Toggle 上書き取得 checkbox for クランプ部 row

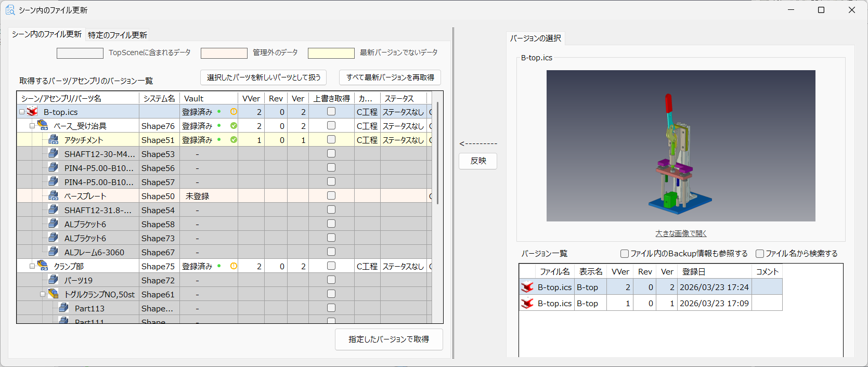[x=331, y=266]
